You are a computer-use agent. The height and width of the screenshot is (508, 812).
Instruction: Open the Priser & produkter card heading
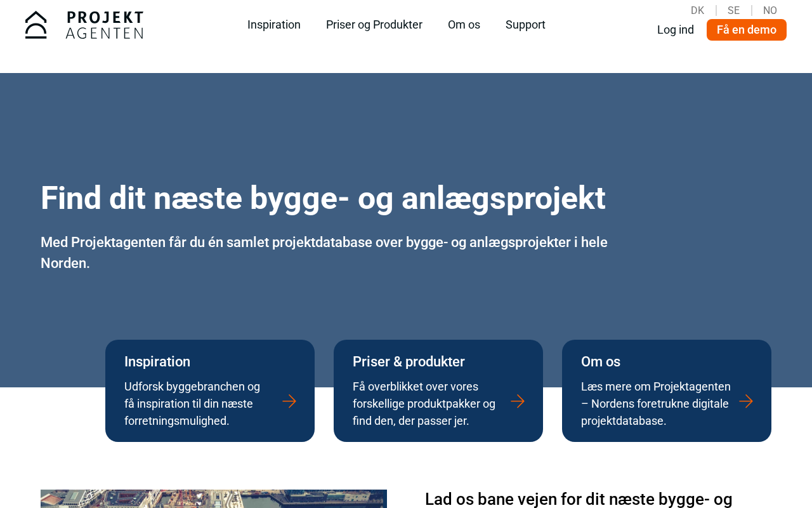click(x=409, y=362)
